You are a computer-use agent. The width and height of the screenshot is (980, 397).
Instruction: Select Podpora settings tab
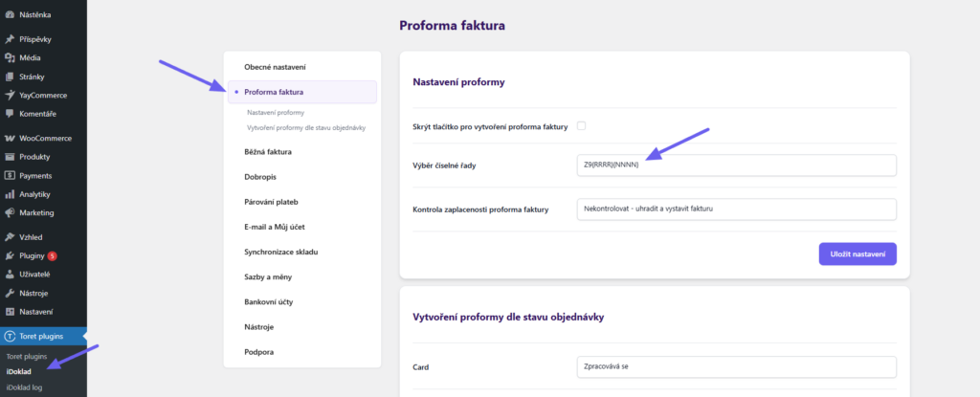point(258,352)
